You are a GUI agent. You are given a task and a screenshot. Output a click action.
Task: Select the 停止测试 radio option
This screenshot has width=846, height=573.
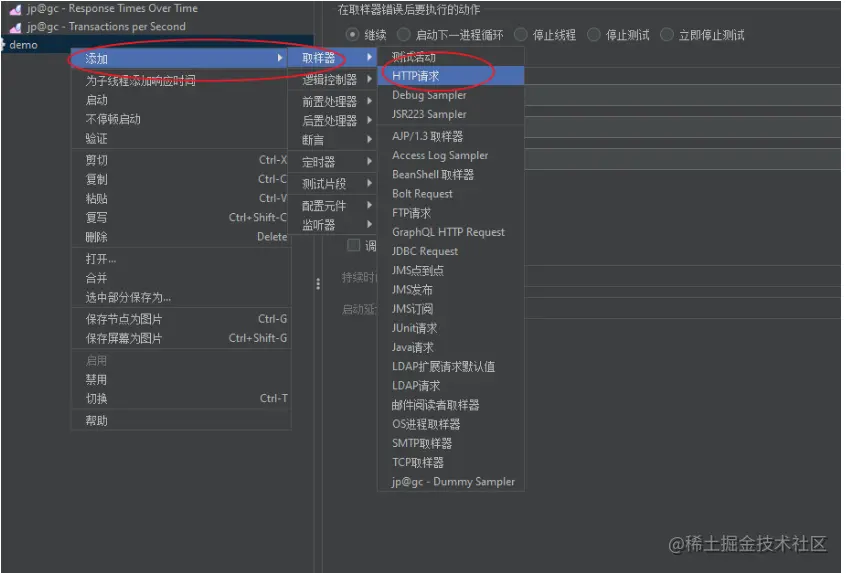coord(593,35)
